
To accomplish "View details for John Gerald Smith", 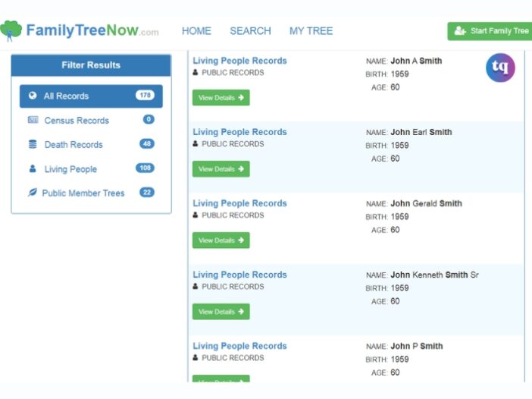I will pyautogui.click(x=221, y=240).
